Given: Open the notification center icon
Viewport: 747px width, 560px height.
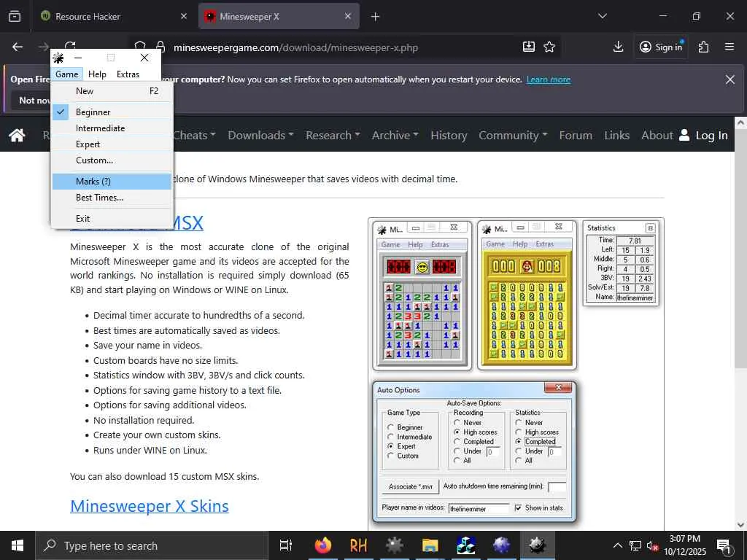Looking at the screenshot, I should (x=724, y=545).
